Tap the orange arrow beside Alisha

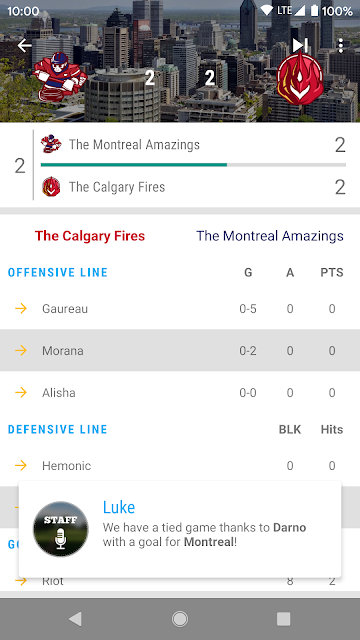21,392
